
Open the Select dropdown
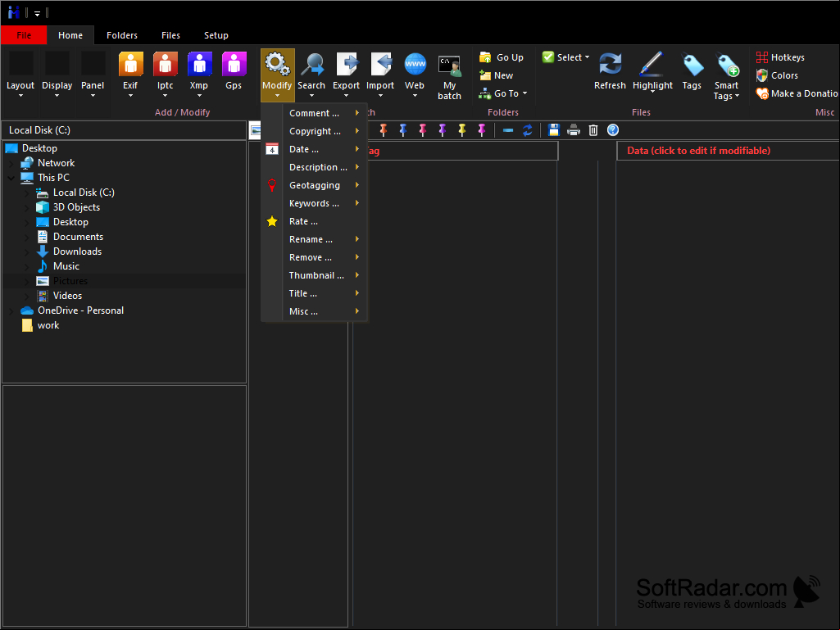coord(565,57)
